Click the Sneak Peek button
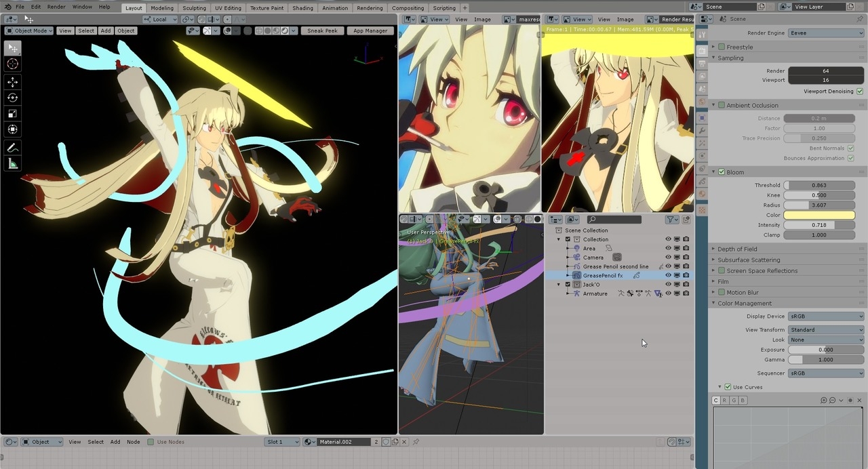Viewport: 868px width, 469px height. [x=322, y=30]
